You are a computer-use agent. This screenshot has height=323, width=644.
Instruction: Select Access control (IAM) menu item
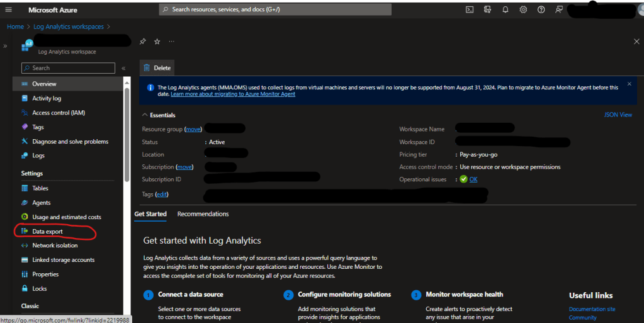click(x=58, y=113)
